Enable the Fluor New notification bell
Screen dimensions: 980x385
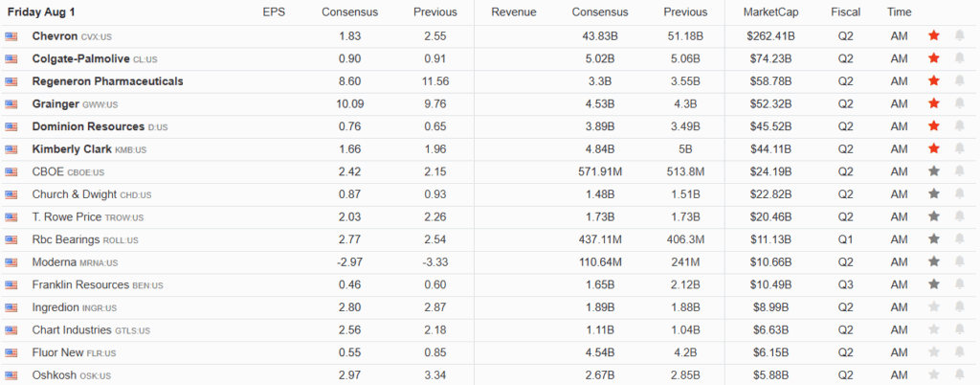click(959, 352)
